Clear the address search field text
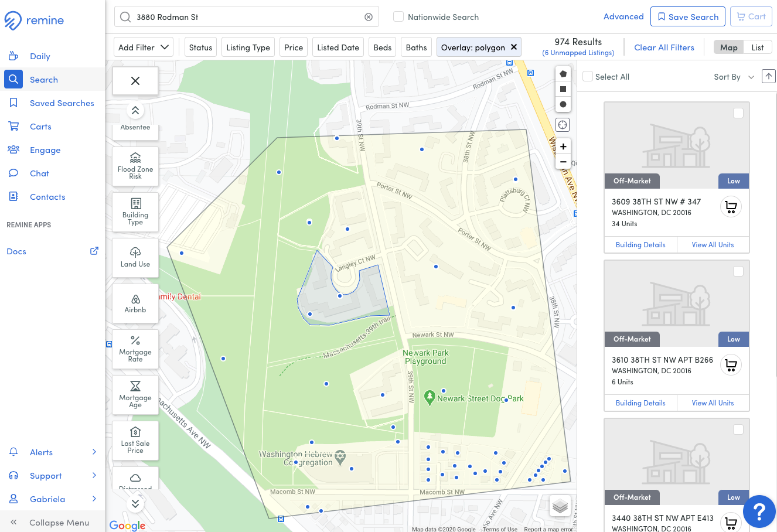The width and height of the screenshot is (777, 532). click(x=369, y=17)
